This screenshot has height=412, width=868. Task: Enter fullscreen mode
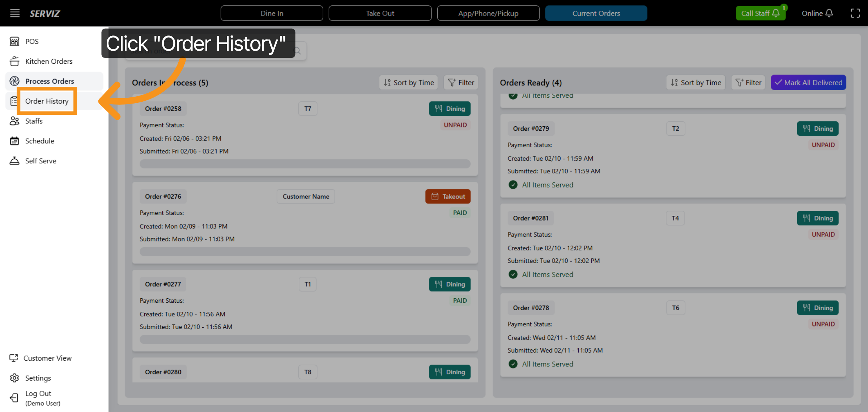coord(856,13)
